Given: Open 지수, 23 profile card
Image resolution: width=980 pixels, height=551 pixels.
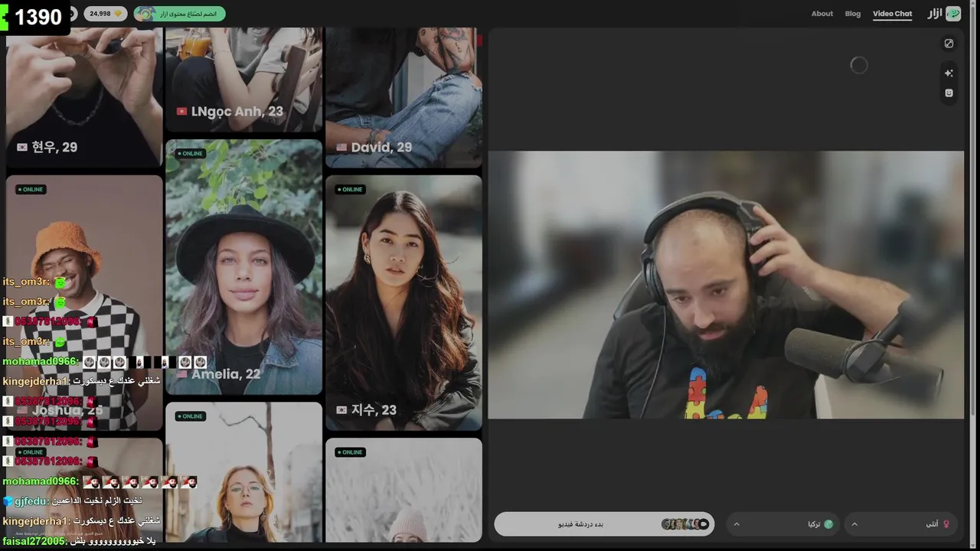Looking at the screenshot, I should click(x=403, y=303).
